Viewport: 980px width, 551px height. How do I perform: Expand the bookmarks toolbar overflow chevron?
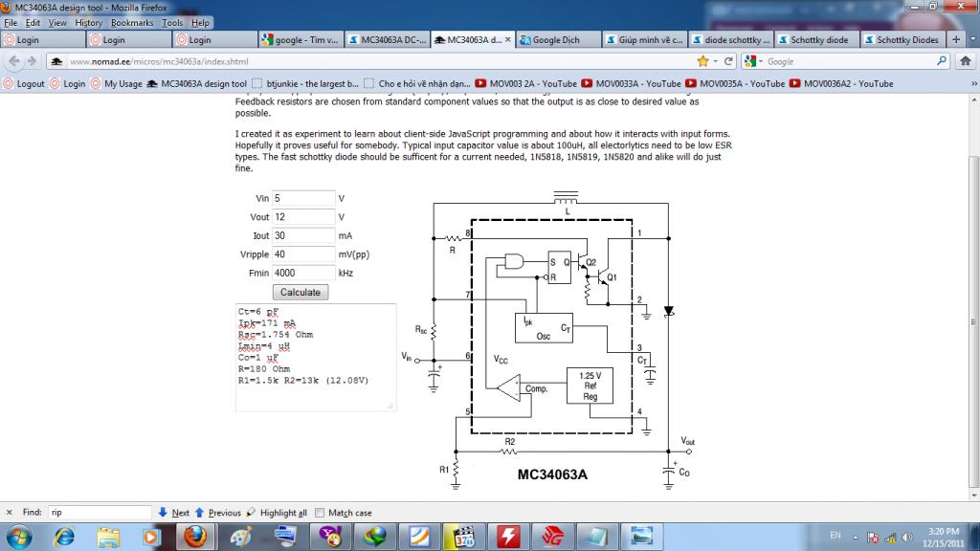pyautogui.click(x=973, y=84)
